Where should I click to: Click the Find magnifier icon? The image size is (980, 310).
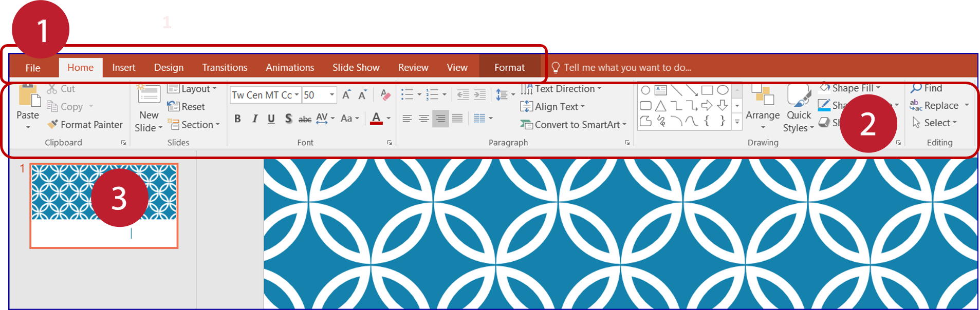tap(916, 88)
